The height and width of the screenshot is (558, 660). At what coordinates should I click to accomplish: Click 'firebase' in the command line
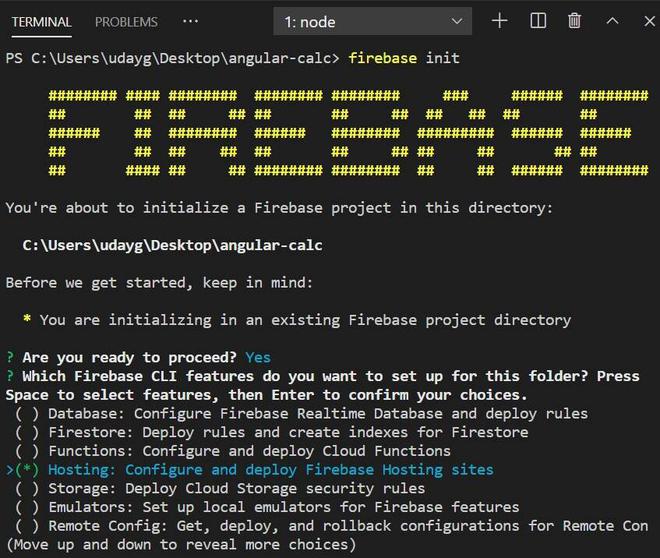point(383,58)
